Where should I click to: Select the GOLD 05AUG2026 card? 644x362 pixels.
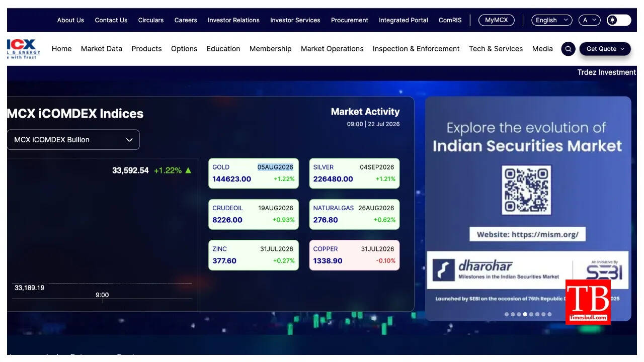(254, 173)
